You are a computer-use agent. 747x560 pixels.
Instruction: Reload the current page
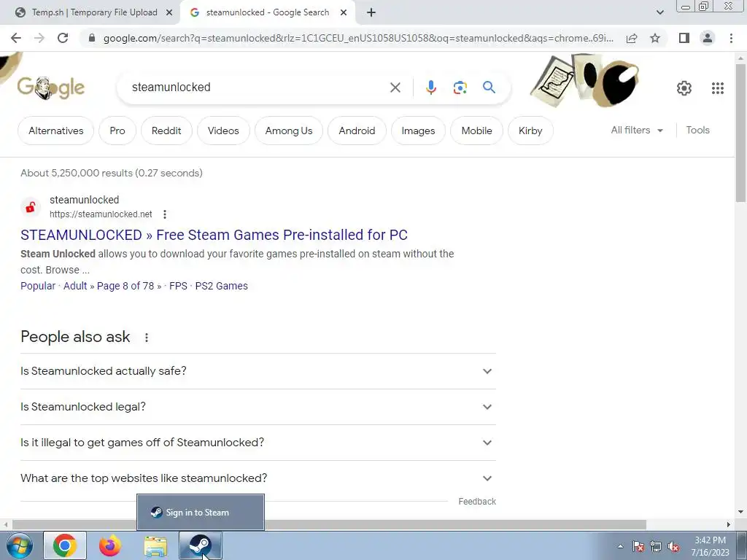coord(63,38)
